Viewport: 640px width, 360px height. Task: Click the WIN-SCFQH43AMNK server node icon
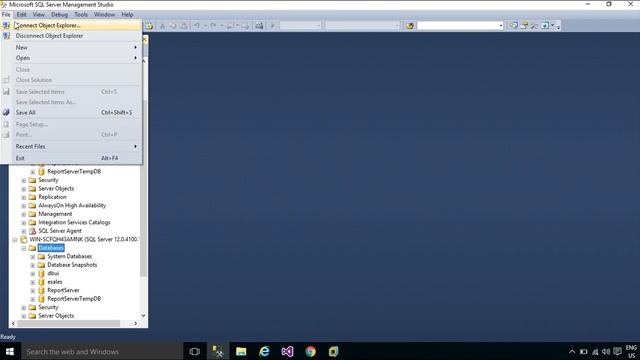click(x=24, y=239)
